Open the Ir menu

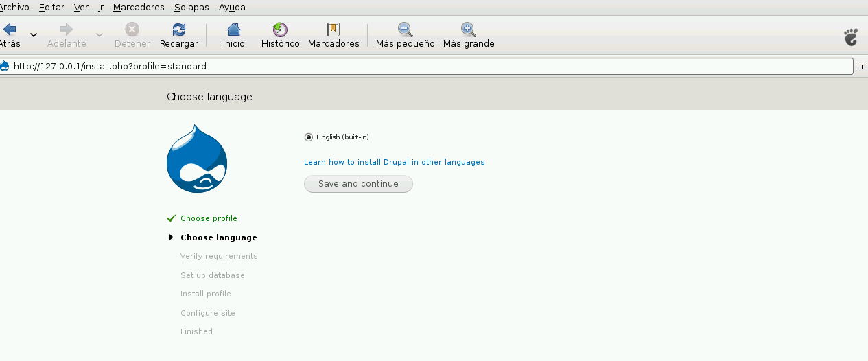pyautogui.click(x=101, y=8)
